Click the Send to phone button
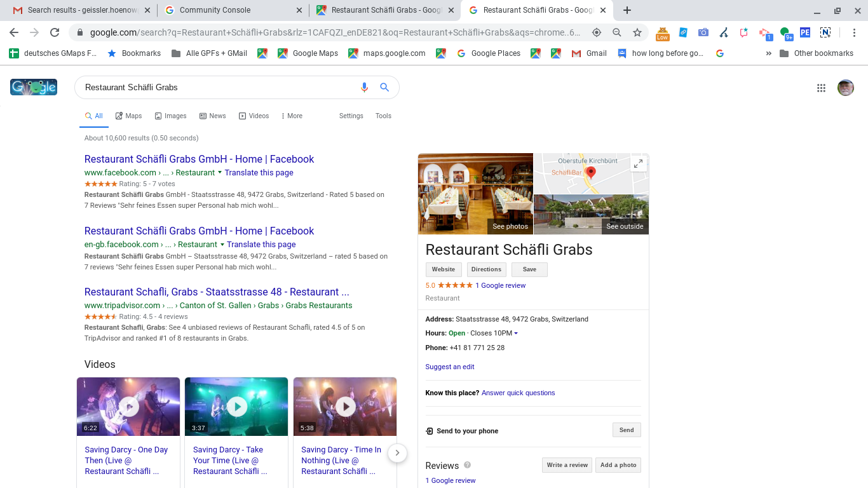The width and height of the screenshot is (868, 488). coord(627,430)
